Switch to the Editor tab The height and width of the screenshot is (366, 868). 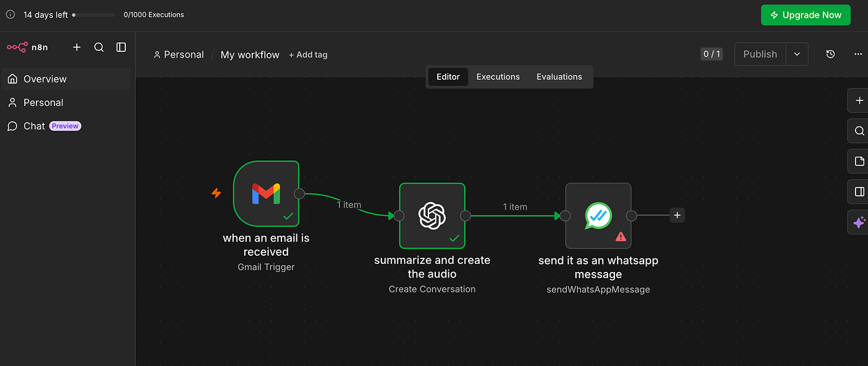coord(448,77)
